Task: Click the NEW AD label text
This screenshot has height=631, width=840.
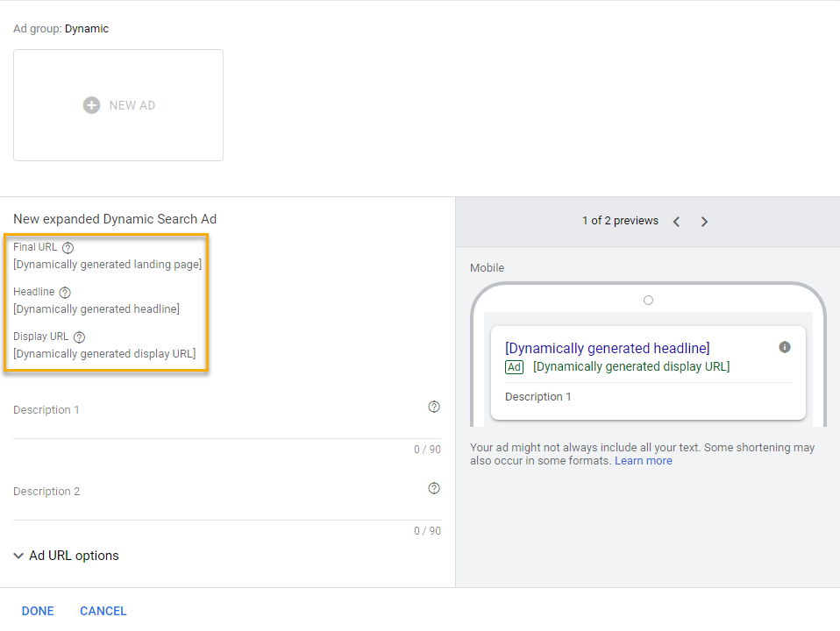Action: coord(132,105)
